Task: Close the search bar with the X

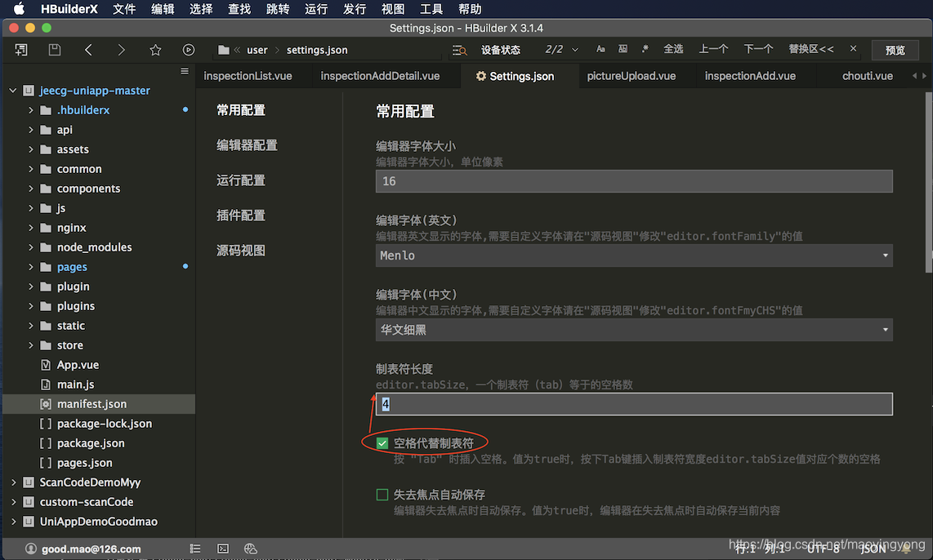Action: pyautogui.click(x=853, y=49)
